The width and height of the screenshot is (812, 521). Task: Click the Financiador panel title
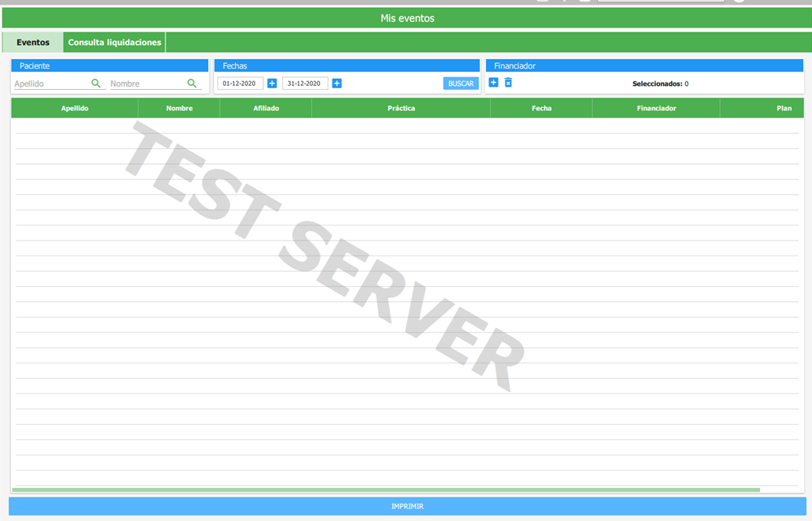515,66
